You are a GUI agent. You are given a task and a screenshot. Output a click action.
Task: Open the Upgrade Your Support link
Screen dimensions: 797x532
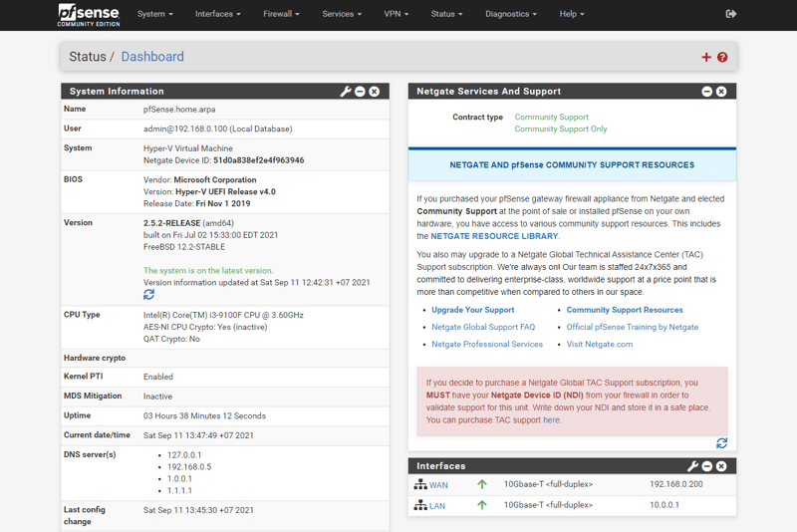click(472, 310)
